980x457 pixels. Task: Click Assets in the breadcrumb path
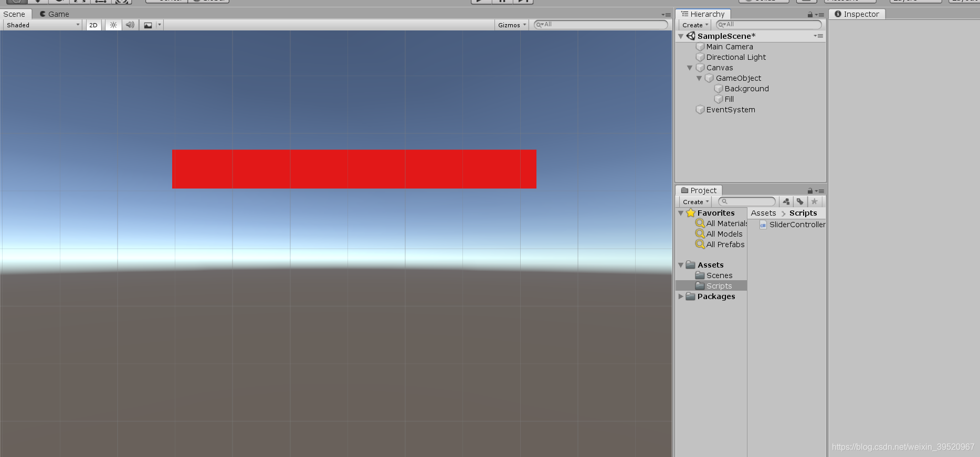[763, 213]
